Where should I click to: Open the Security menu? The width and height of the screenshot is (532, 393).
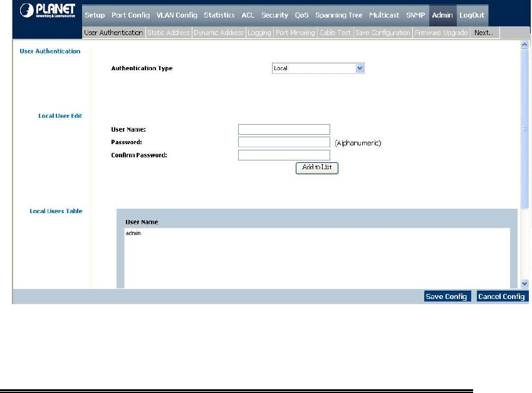[x=274, y=15]
